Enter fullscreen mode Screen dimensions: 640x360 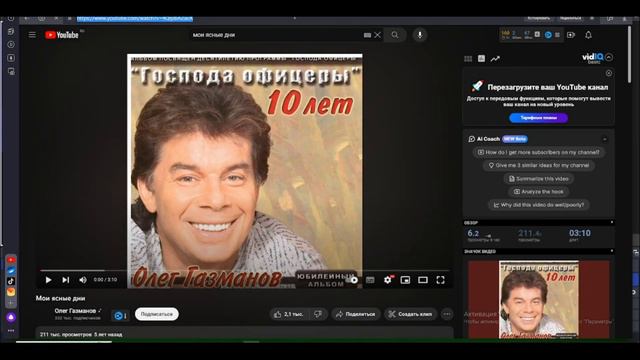pyautogui.click(x=440, y=280)
